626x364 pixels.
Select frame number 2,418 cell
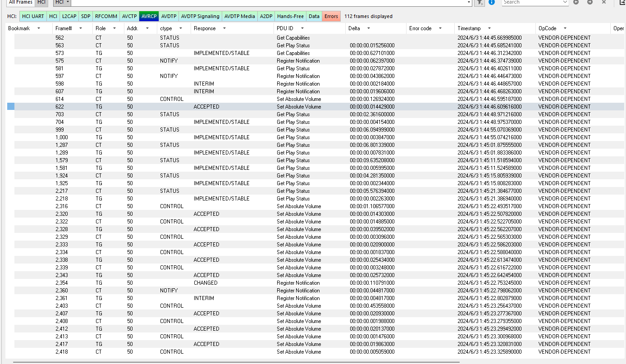[62, 352]
